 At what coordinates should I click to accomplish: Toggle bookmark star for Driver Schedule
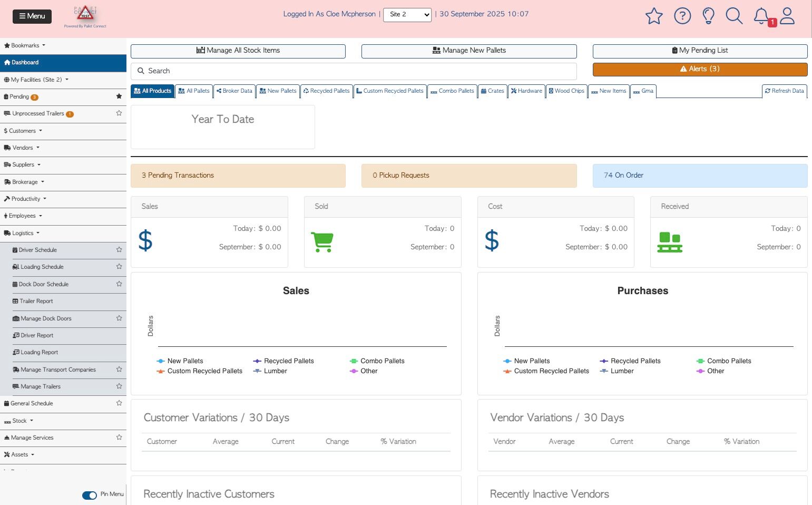[x=119, y=250]
